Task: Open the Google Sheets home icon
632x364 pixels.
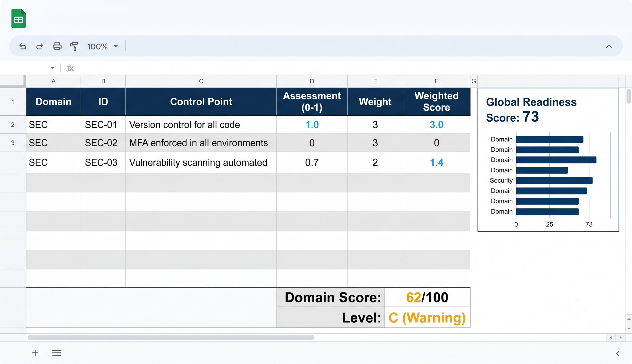Action: [19, 18]
